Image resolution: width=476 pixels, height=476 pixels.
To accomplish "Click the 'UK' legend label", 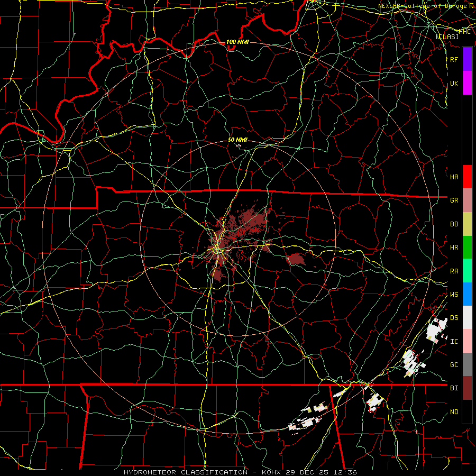I will pyautogui.click(x=454, y=83).
